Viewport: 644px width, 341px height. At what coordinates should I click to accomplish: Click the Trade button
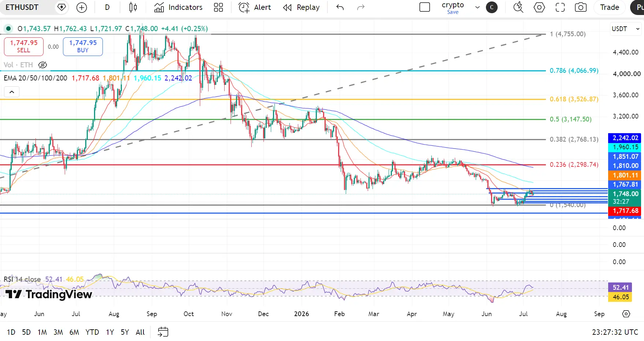[x=610, y=7]
